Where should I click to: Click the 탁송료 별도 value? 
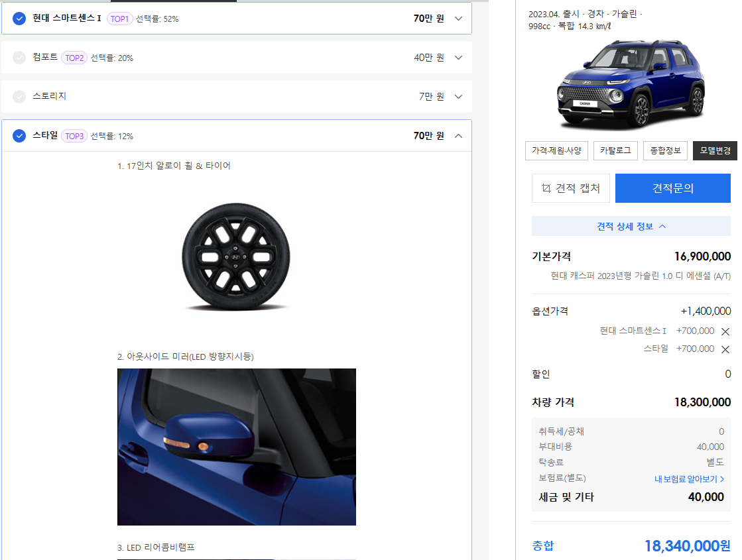[x=715, y=462]
